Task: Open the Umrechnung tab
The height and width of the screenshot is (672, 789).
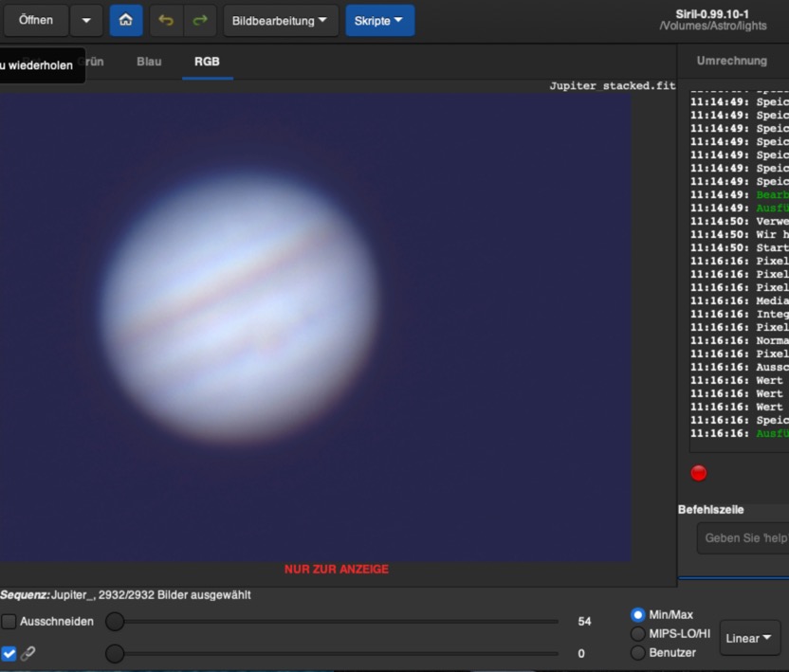Action: click(731, 61)
